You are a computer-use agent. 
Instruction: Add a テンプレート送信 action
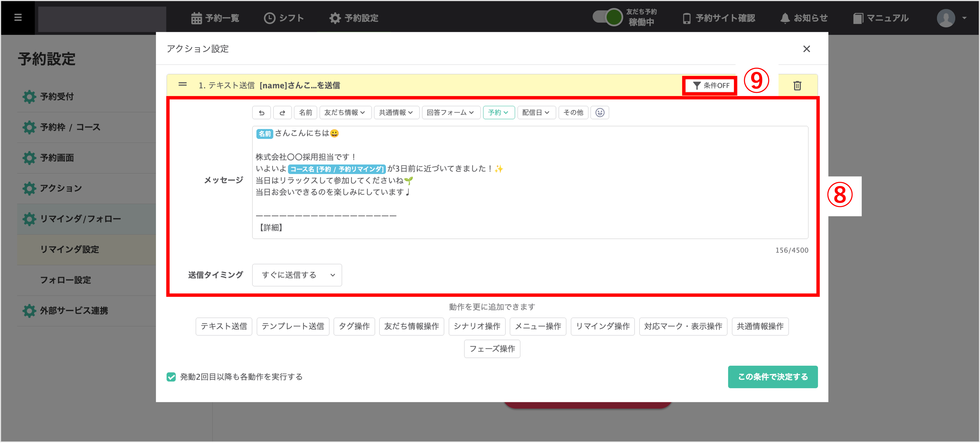click(x=292, y=326)
